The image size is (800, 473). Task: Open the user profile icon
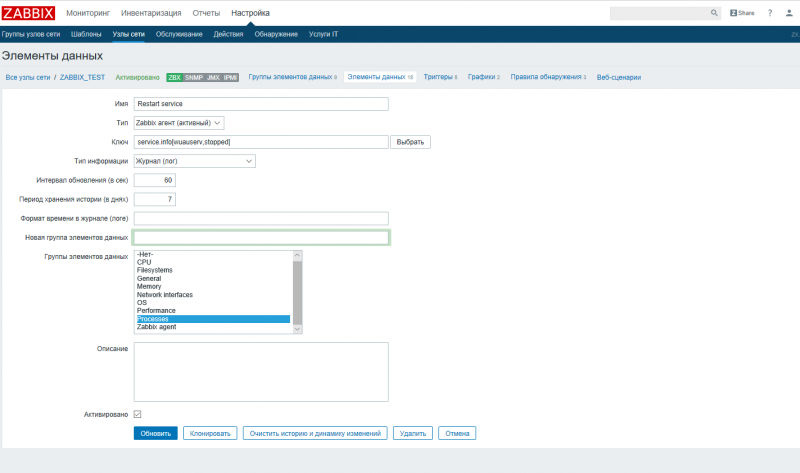pos(789,13)
